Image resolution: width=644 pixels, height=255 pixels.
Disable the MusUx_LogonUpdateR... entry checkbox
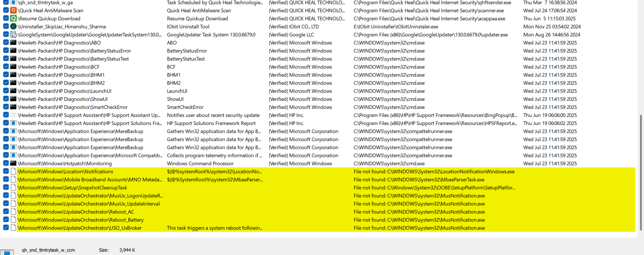(x=6, y=195)
